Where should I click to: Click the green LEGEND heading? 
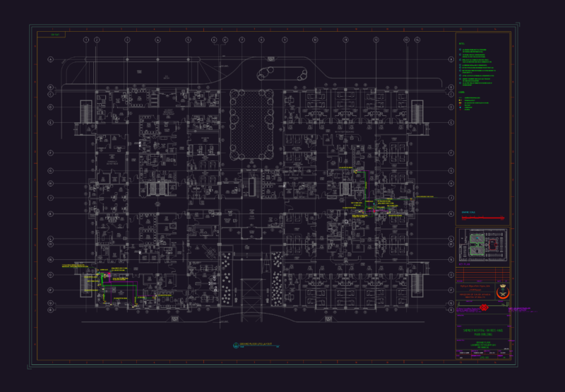[x=462, y=93]
